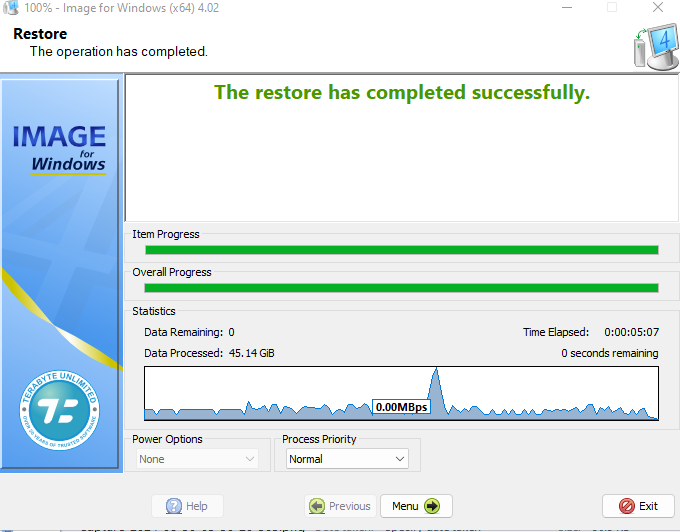This screenshot has width=680, height=532.
Task: Click the Image for Windows sidebar logo
Action: point(59,150)
